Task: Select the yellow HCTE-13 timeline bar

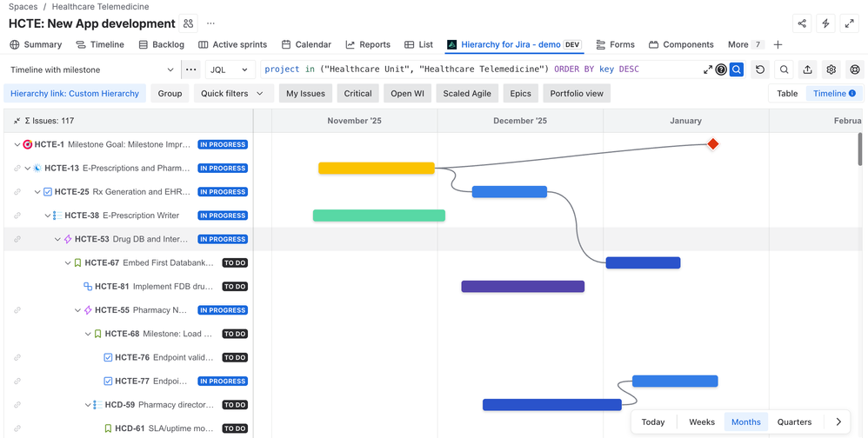Action: [x=377, y=168]
